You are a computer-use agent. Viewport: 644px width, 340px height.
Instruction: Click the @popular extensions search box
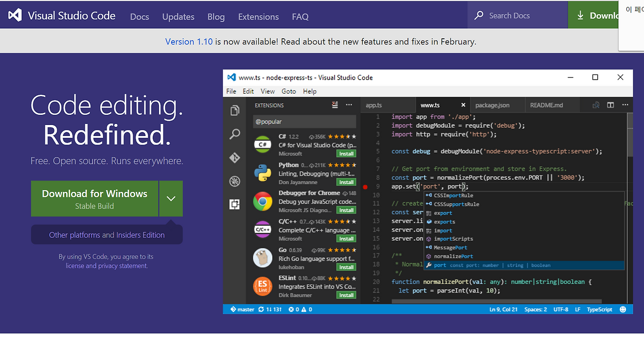tap(304, 121)
